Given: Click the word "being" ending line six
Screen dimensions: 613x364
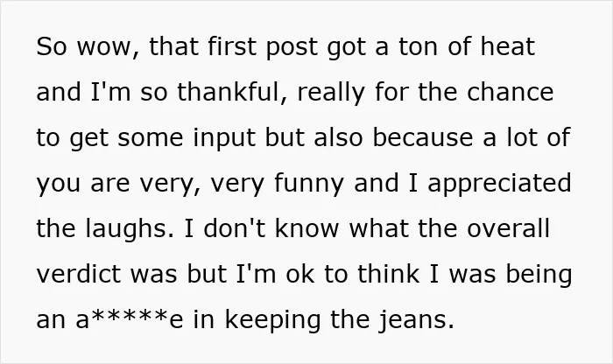Looking at the screenshot, I should [539, 275].
